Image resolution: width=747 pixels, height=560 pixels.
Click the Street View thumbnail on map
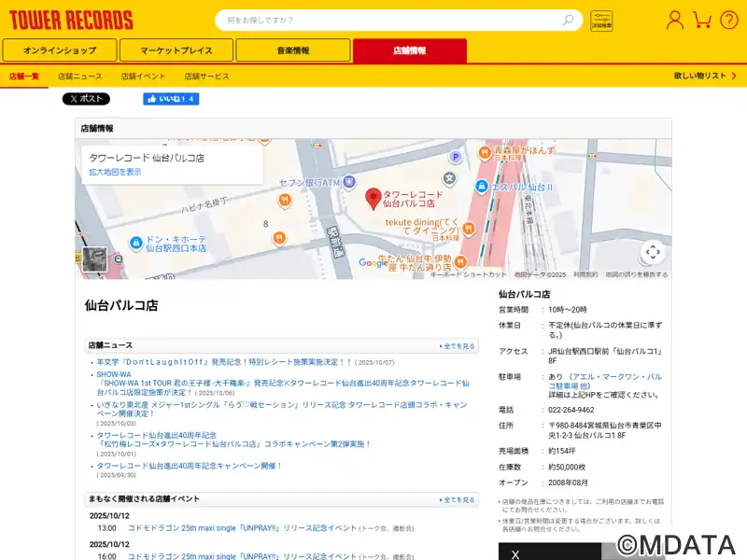coord(94,259)
